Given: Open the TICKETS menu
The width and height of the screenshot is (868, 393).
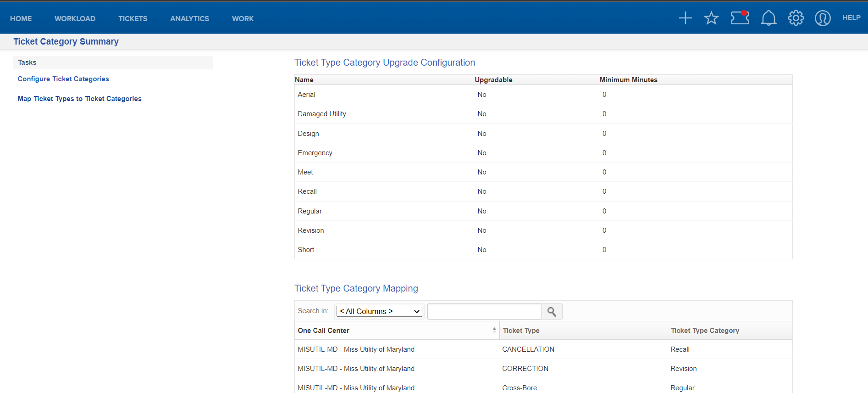Looking at the screenshot, I should 133,18.
